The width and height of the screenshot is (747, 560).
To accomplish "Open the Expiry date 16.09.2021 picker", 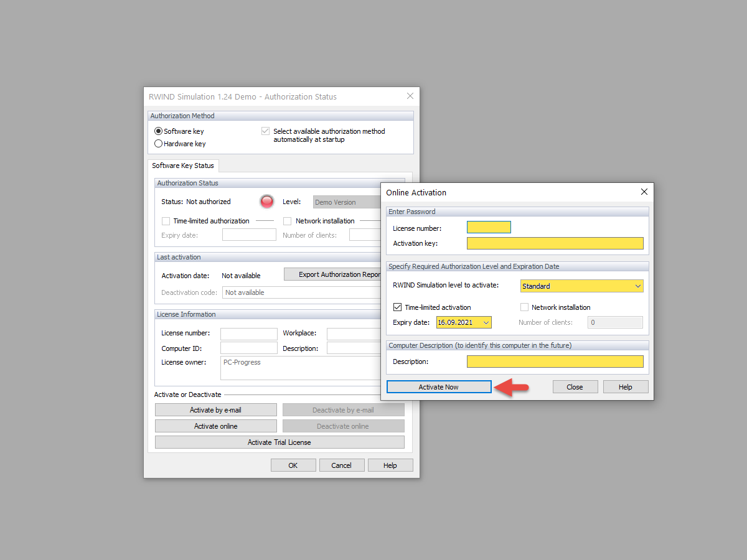I will [464, 322].
